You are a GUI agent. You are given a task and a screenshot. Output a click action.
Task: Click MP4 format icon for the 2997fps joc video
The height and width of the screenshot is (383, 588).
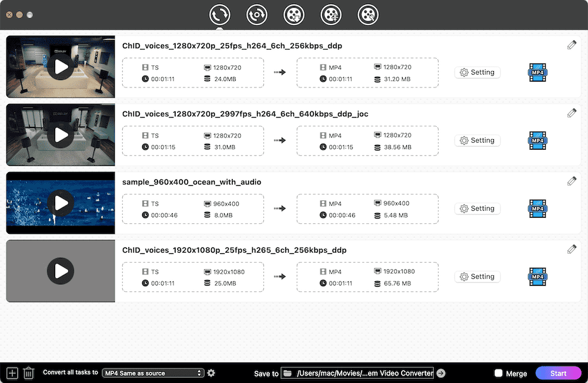538,140
